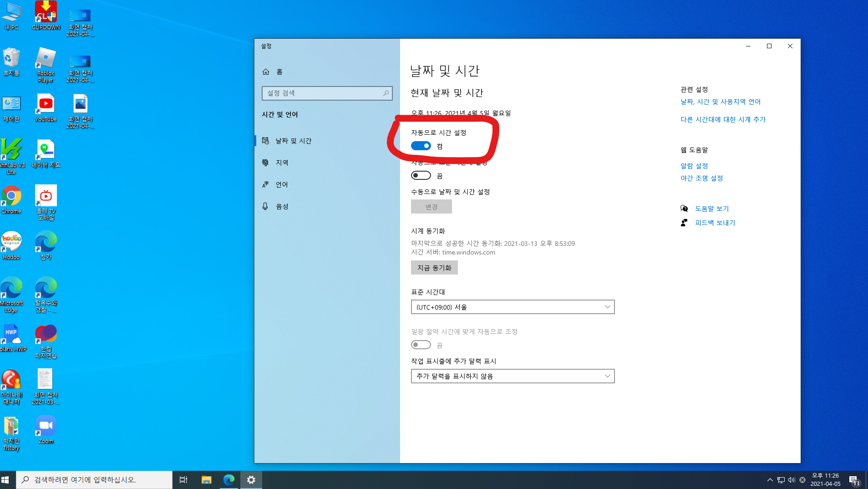Launch the Roblox Player shortcut
Image resolution: width=868 pixels, height=489 pixels.
coord(46,66)
